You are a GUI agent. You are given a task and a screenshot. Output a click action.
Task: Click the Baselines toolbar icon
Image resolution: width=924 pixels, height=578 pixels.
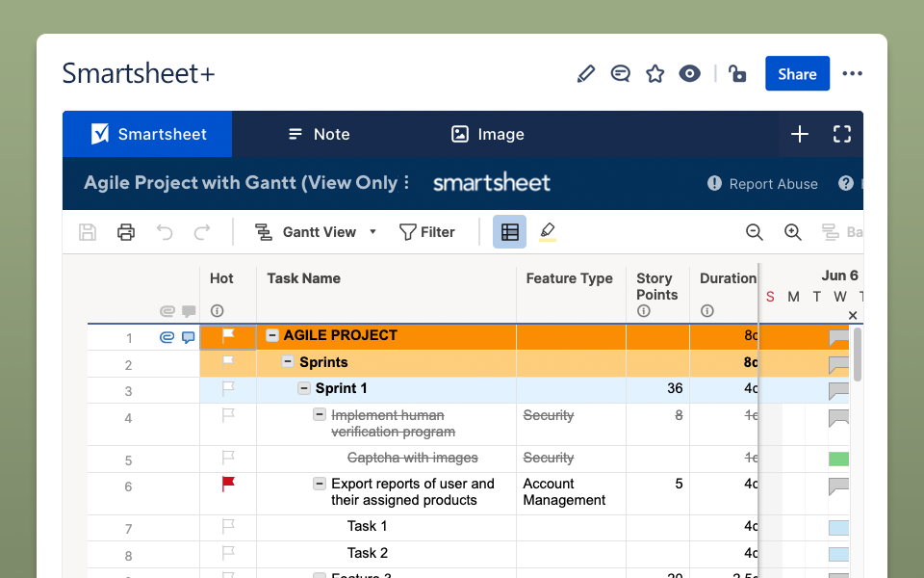(x=843, y=232)
